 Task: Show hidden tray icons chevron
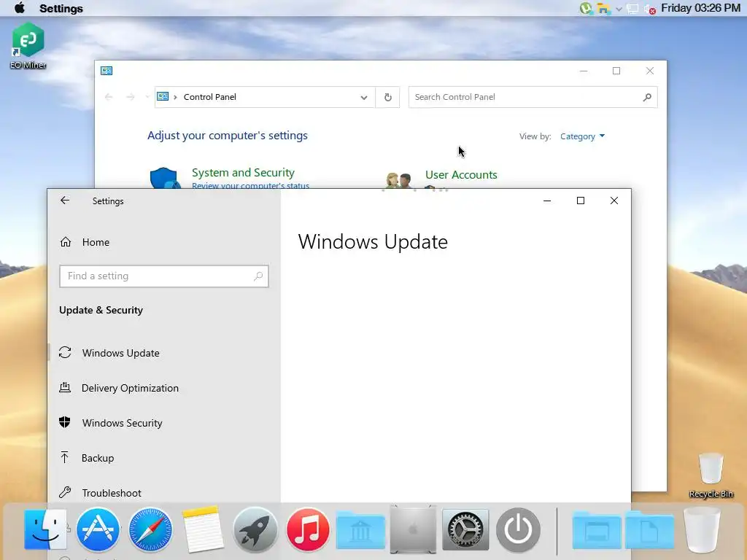point(619,9)
